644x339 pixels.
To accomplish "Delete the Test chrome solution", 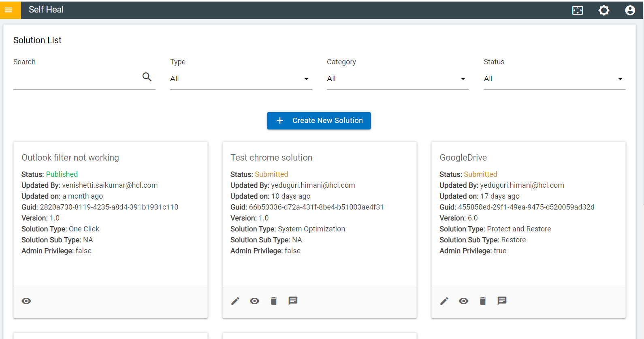I will (274, 301).
